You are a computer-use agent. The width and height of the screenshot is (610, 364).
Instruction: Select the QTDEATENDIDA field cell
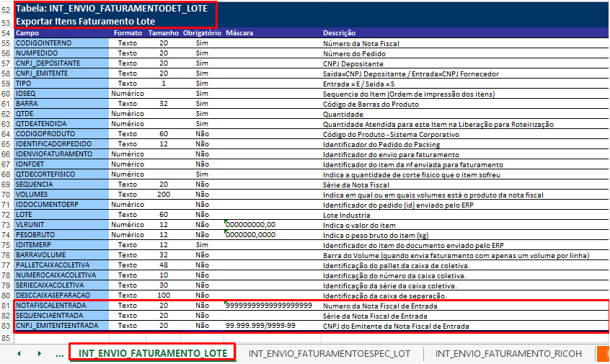tap(62, 124)
